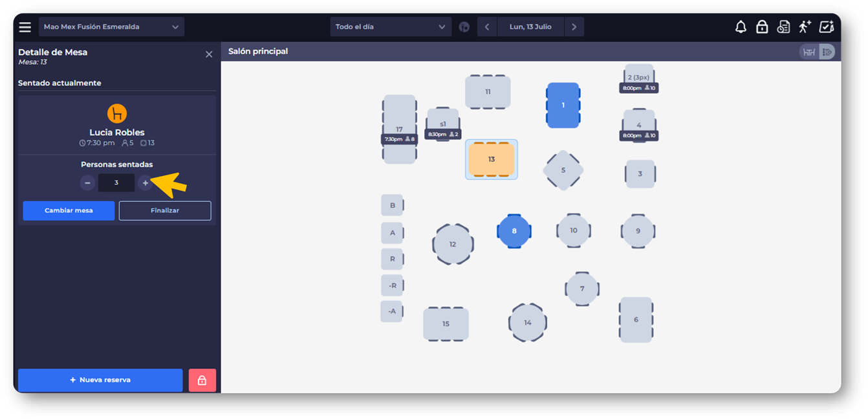868x420 pixels.
Task: Open notifications bell
Action: (741, 27)
